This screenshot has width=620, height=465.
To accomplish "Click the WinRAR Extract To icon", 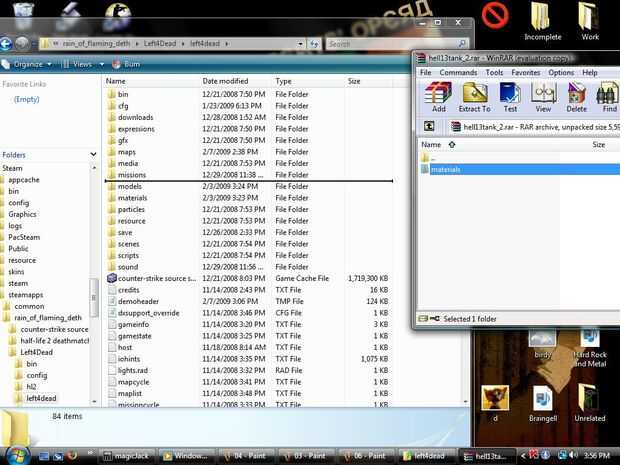I will pyautogui.click(x=474, y=97).
